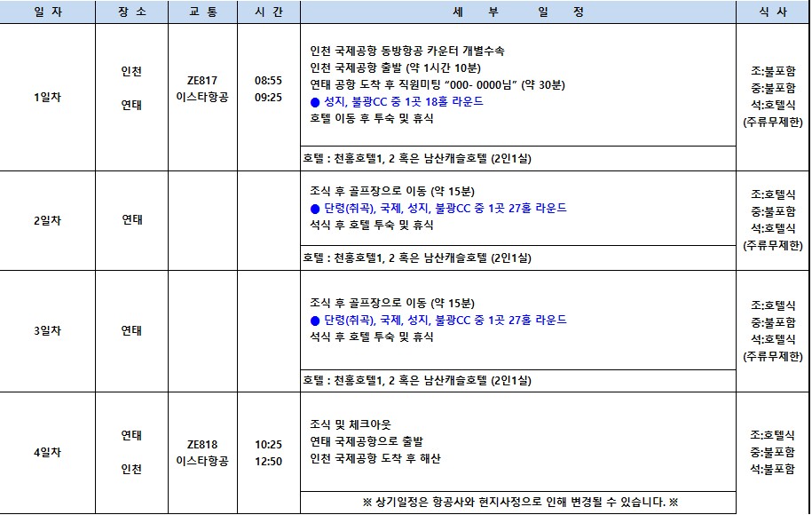Click the hotel line in 3일차

tap(417, 381)
